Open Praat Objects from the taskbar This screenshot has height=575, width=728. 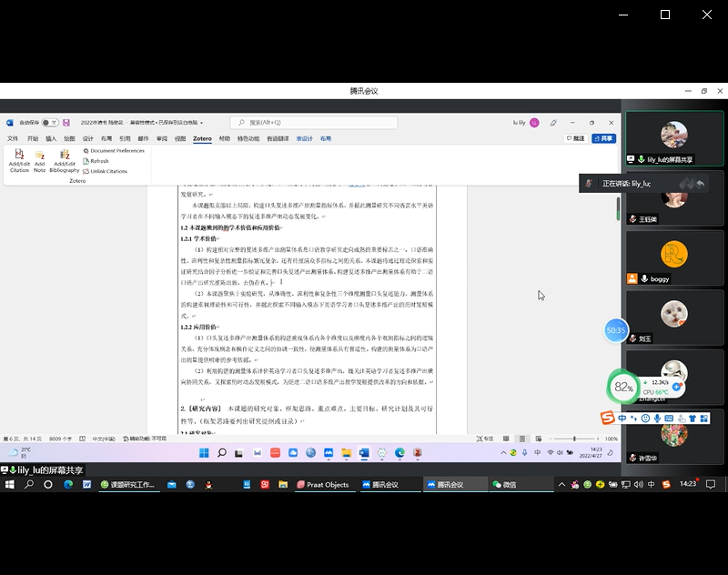[x=322, y=485]
